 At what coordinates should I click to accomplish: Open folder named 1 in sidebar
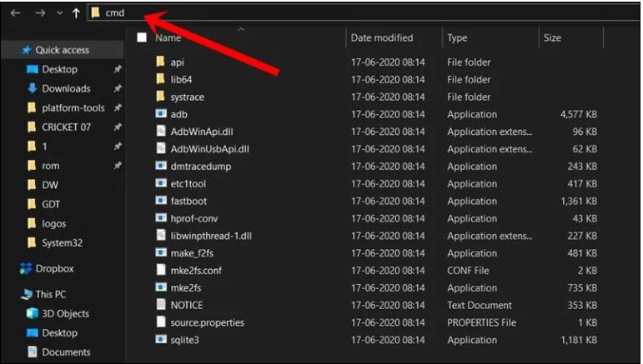pyautogui.click(x=44, y=146)
